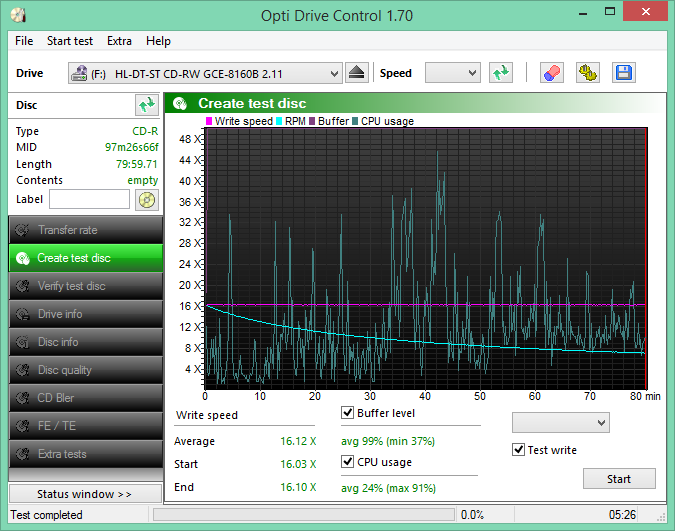Switch to Drive info panel
This screenshot has height=531, width=675.
click(x=86, y=314)
